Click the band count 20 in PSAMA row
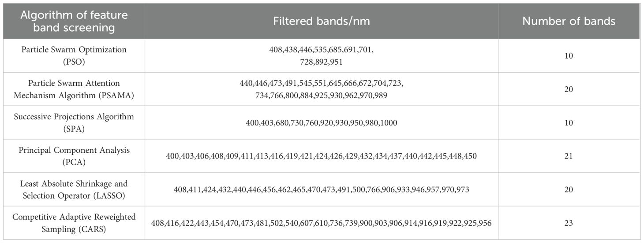This screenshot has width=644, height=243. click(569, 89)
